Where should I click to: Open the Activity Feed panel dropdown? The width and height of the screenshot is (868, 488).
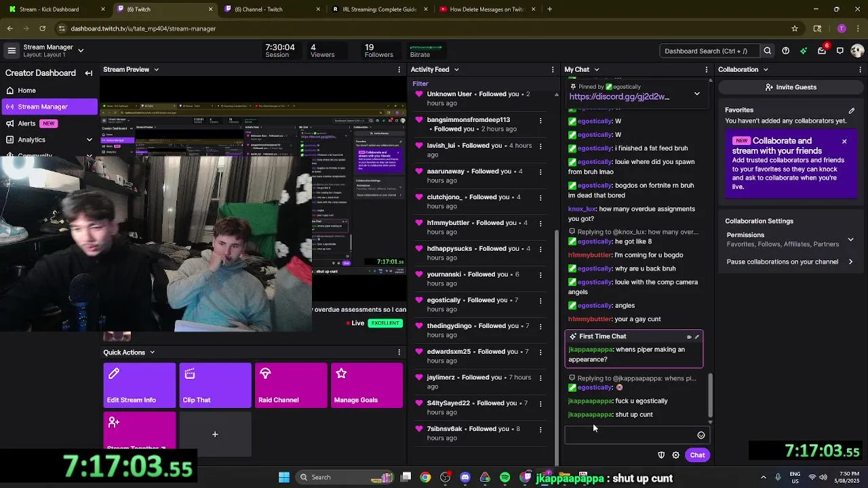[456, 69]
